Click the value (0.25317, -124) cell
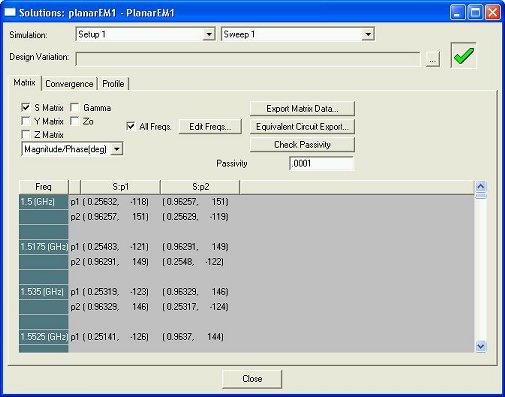Viewport: 505px width, 397px height. click(195, 307)
